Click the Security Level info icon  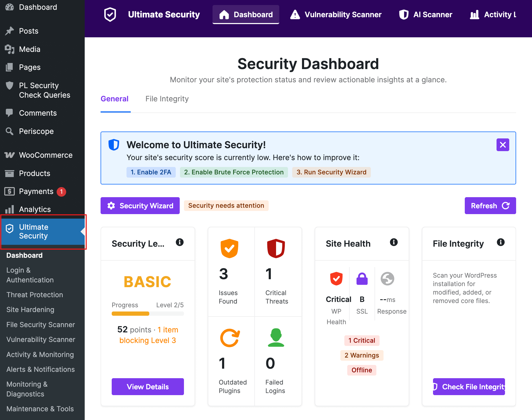[x=180, y=242]
